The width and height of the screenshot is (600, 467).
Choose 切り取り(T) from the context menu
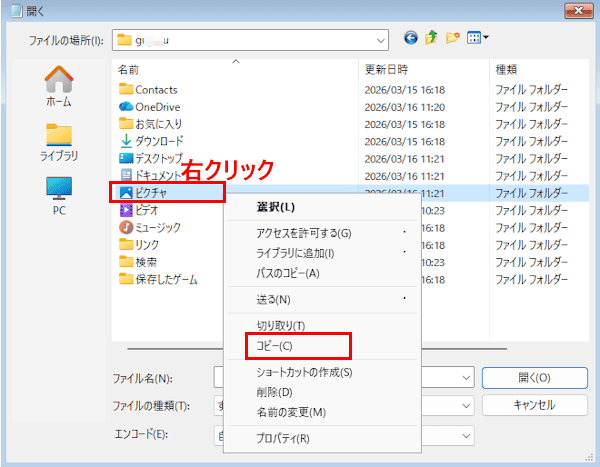coord(280,325)
